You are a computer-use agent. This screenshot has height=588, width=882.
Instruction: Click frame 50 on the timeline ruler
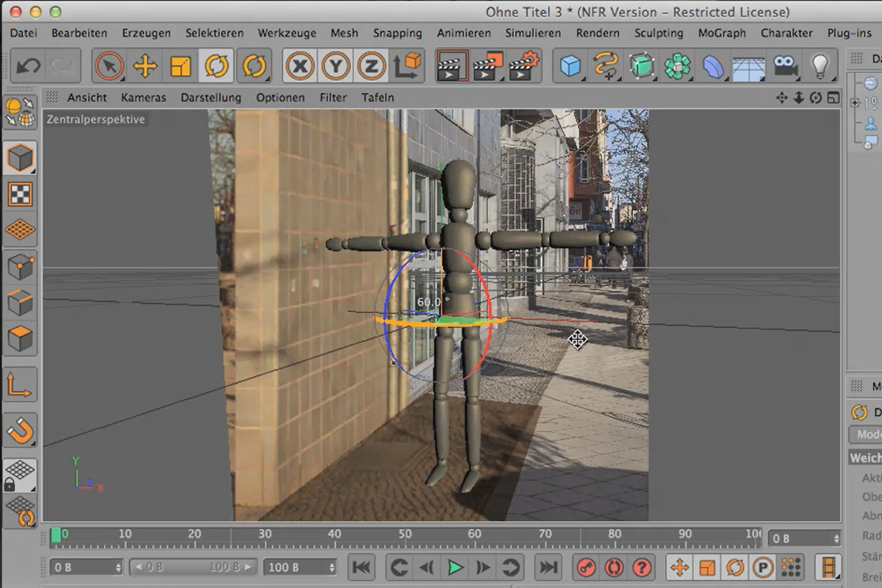click(405, 534)
